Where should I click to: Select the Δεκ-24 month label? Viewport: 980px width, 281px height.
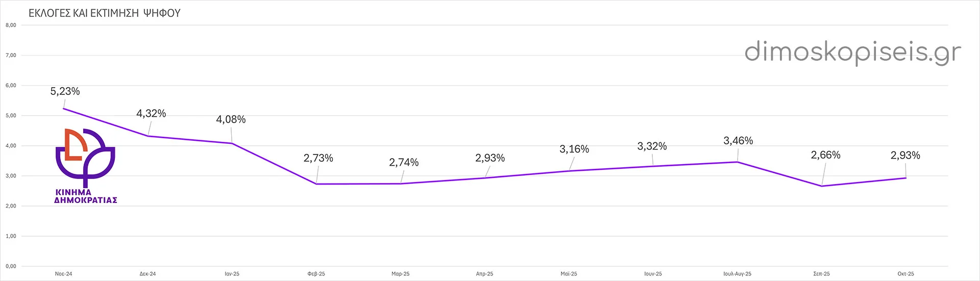[148, 274]
